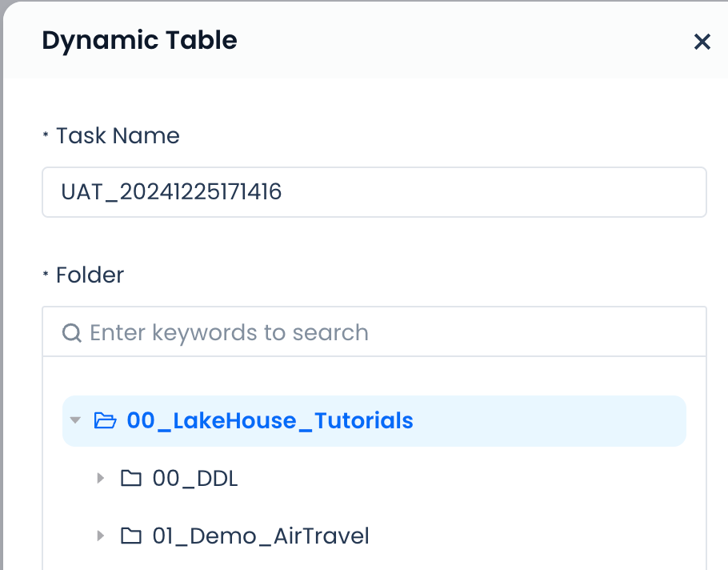Click the Folder field label
This screenshot has height=570, width=728.
[90, 275]
